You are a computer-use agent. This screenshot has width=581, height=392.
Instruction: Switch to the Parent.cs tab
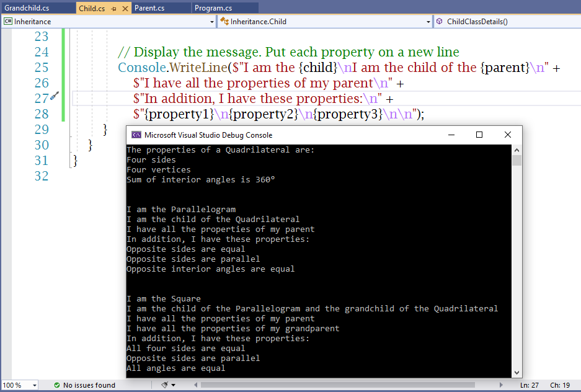tap(149, 8)
